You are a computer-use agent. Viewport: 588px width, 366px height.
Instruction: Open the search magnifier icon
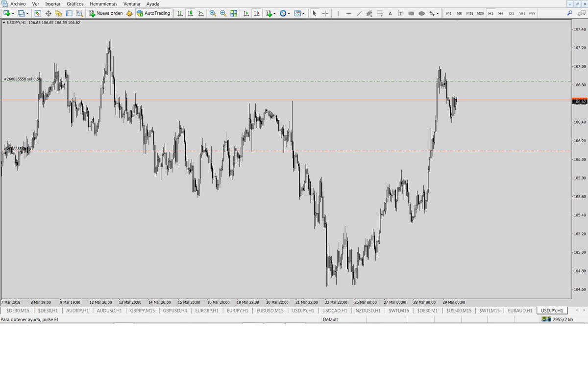click(x=570, y=13)
